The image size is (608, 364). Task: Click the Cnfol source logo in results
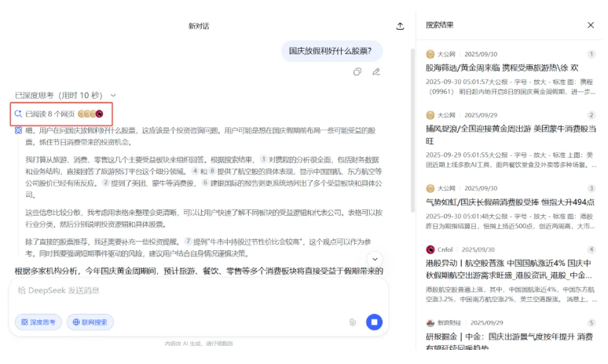coord(430,249)
